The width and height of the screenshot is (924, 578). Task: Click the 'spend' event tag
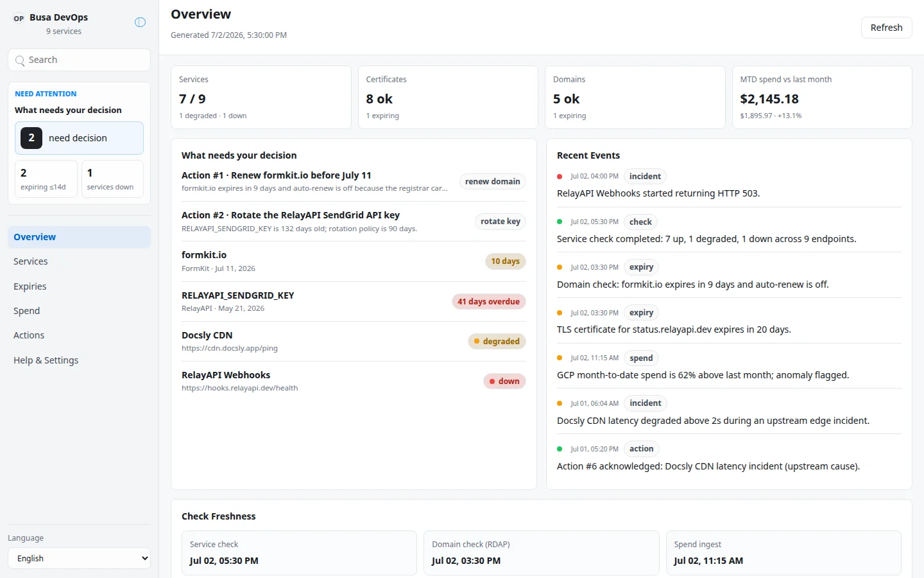pos(641,358)
